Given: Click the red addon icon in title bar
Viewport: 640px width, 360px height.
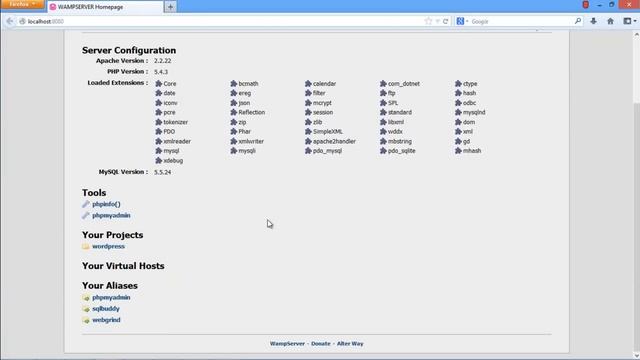Looking at the screenshot, I should pyautogui.click(x=585, y=5).
